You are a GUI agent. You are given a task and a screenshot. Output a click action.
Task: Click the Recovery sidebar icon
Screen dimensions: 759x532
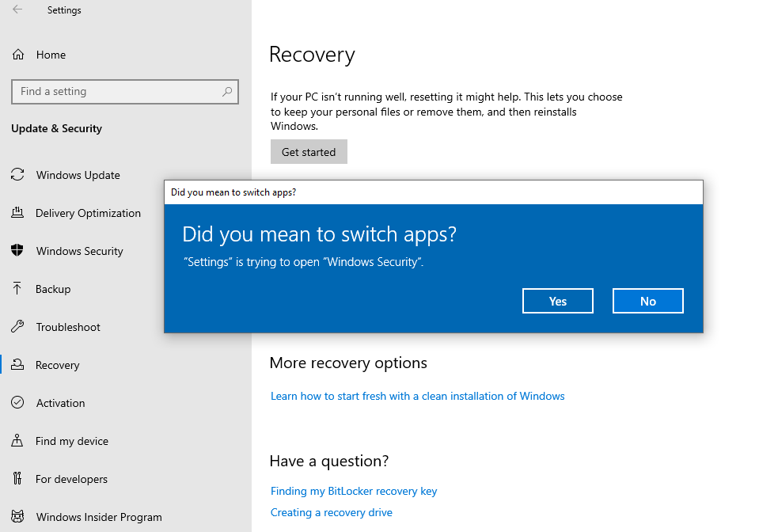(17, 365)
